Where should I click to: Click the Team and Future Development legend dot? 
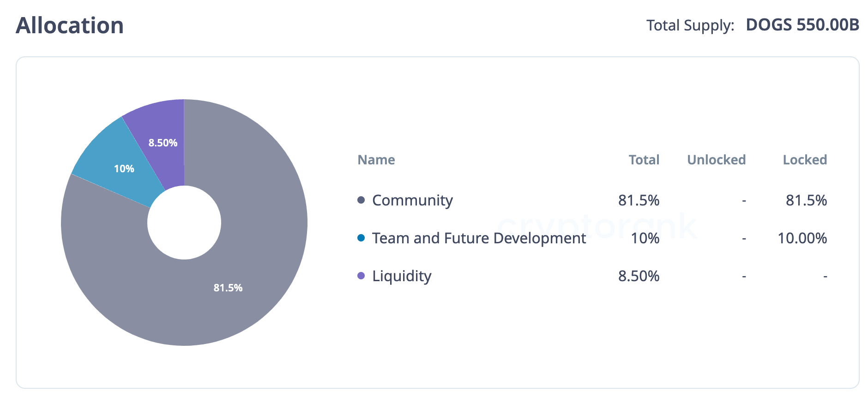coord(361,238)
